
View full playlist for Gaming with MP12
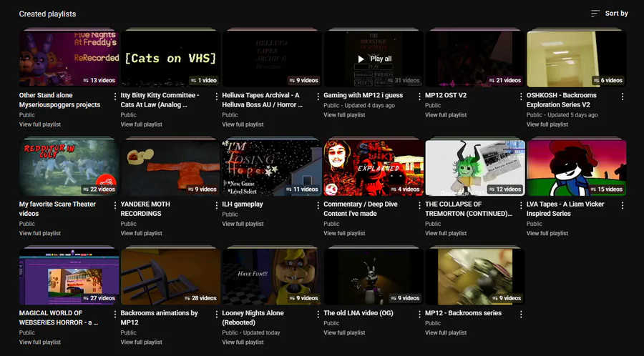coord(344,115)
